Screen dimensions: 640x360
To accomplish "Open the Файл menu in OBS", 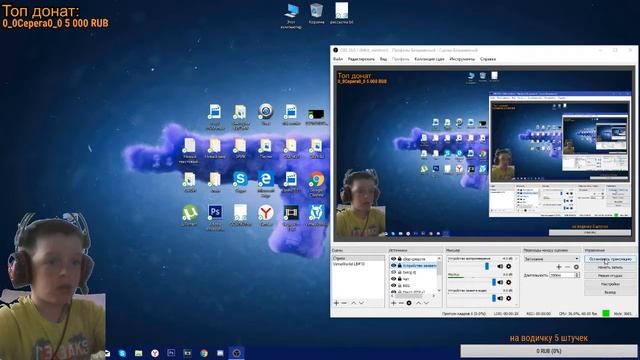I will tap(338, 59).
